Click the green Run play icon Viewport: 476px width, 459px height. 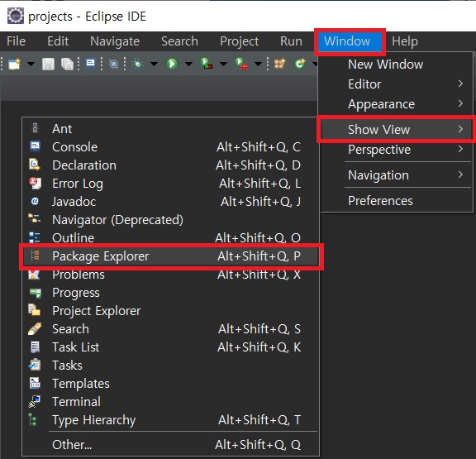[172, 65]
